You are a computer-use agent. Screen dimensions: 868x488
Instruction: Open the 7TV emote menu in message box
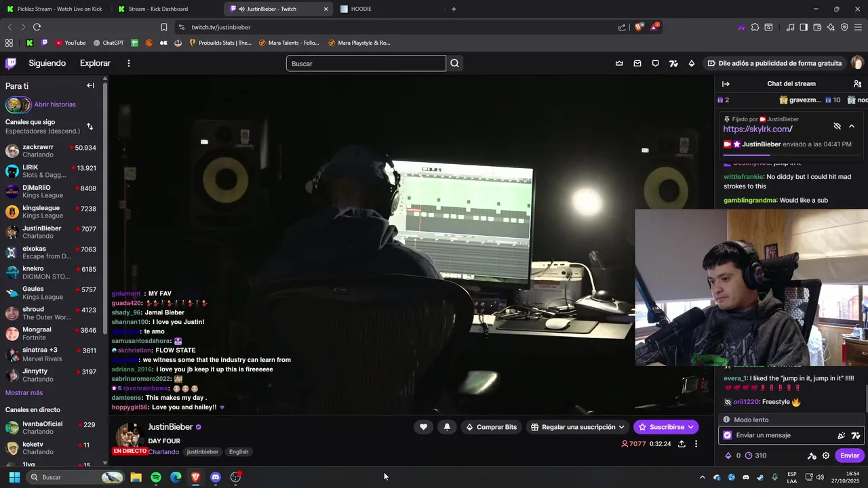[x=856, y=436]
